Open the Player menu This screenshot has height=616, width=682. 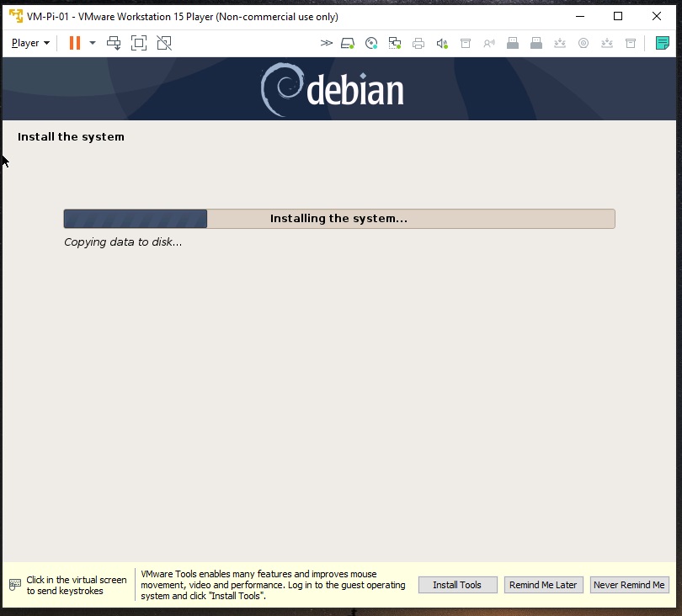[x=30, y=43]
